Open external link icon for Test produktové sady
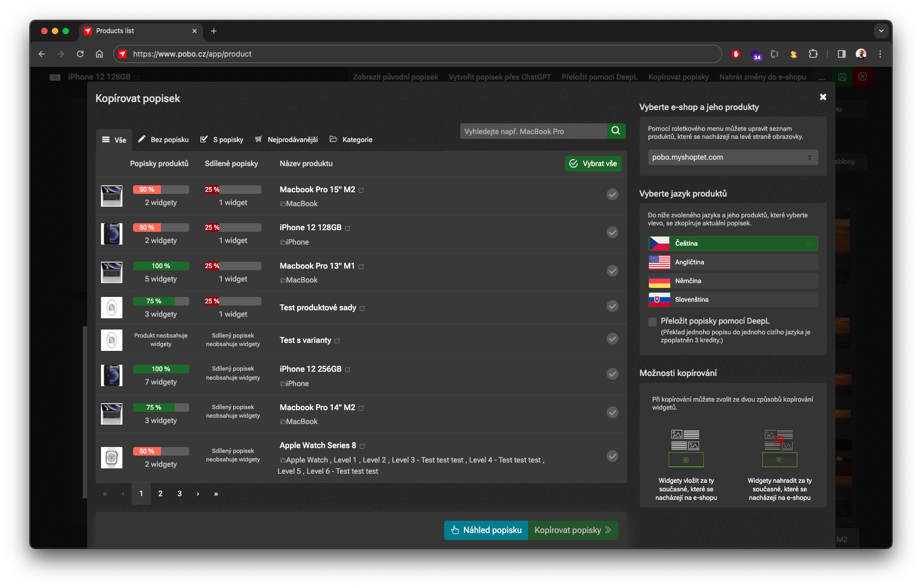The width and height of the screenshot is (922, 588). tap(362, 308)
